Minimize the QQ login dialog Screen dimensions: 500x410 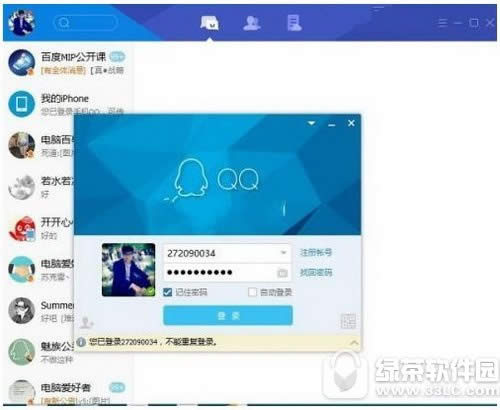pyautogui.click(x=331, y=125)
